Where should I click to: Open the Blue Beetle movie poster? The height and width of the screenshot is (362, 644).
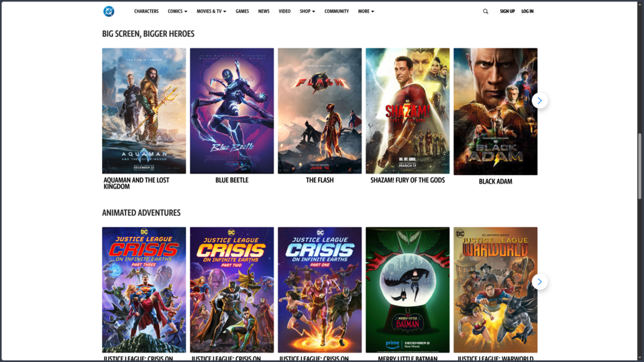(231, 111)
